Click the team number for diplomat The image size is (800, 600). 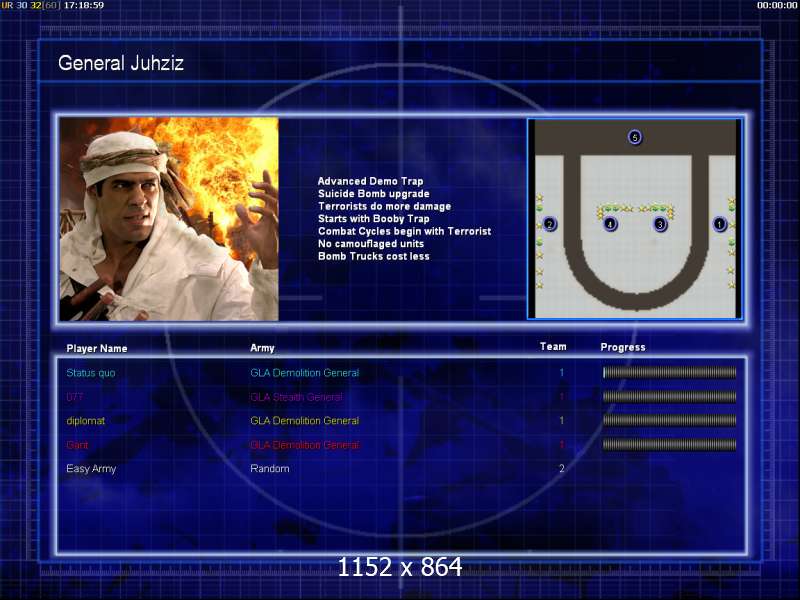(562, 421)
